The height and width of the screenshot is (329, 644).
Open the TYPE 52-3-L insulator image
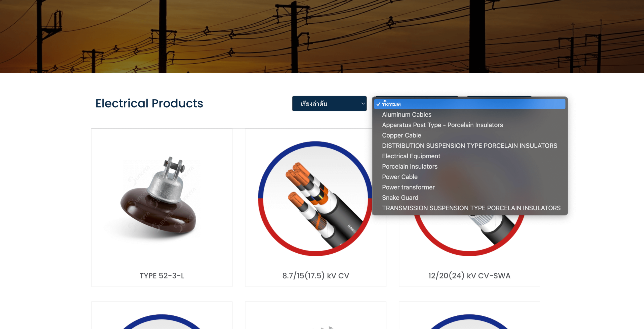point(162,199)
